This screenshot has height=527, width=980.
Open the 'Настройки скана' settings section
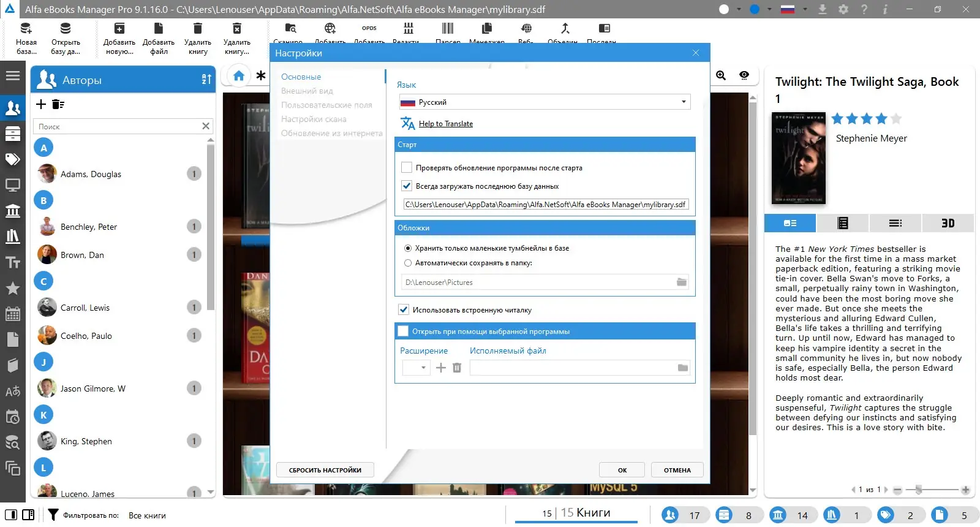[314, 119]
